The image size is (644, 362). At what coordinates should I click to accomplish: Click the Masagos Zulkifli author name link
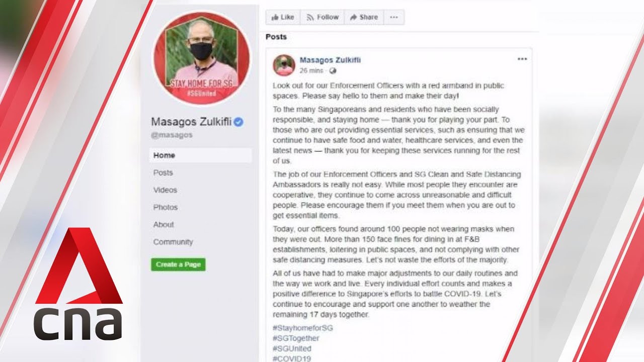click(330, 60)
